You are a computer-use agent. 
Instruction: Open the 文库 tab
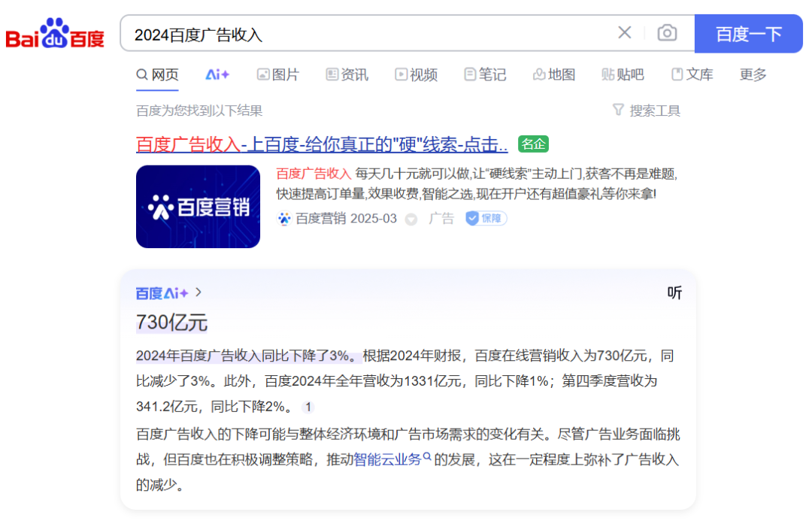692,74
